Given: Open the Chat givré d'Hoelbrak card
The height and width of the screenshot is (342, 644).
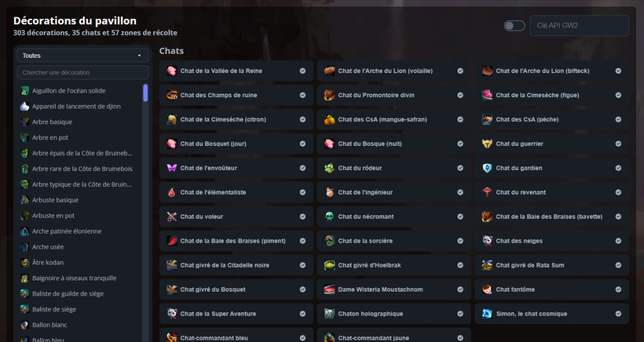Looking at the screenshot, I should tap(394, 265).
